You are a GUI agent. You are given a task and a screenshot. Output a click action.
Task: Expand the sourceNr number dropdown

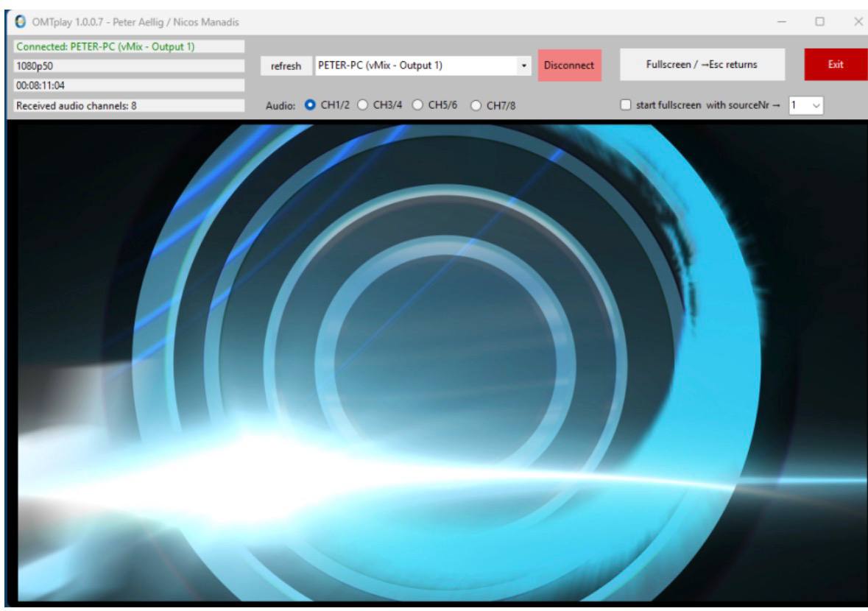coord(816,106)
